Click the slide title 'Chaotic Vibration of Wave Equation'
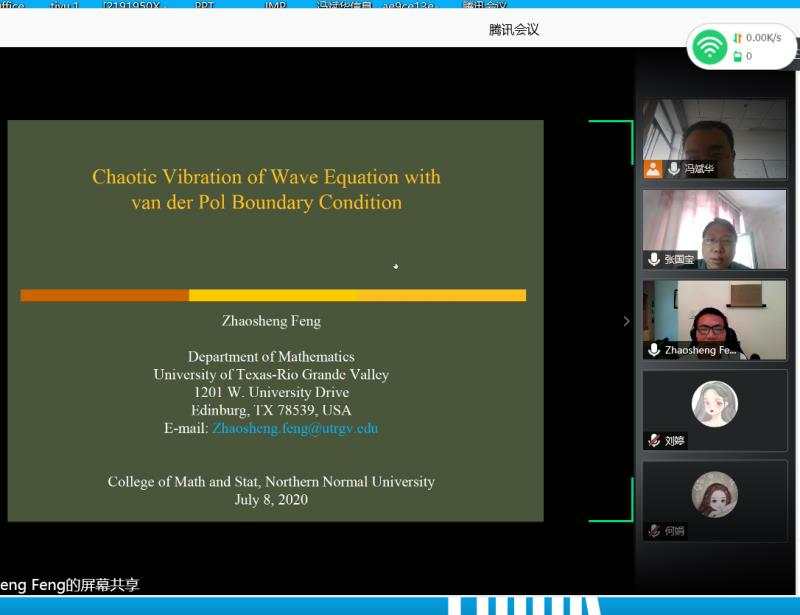800x615 pixels. click(x=266, y=178)
